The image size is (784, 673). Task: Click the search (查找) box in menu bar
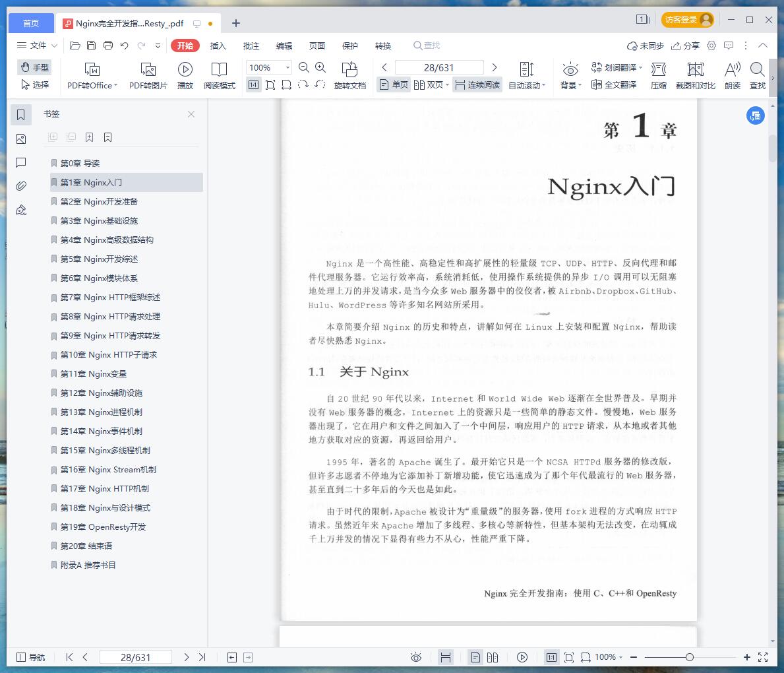(427, 46)
